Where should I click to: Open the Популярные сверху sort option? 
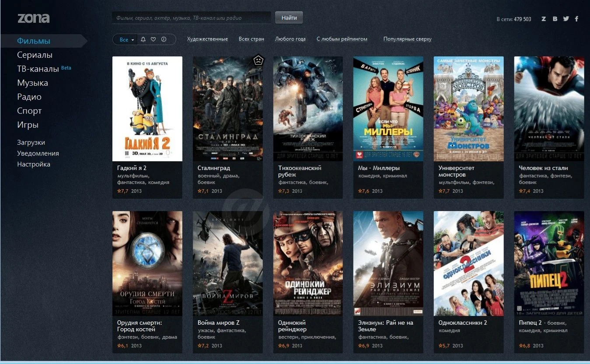(408, 39)
